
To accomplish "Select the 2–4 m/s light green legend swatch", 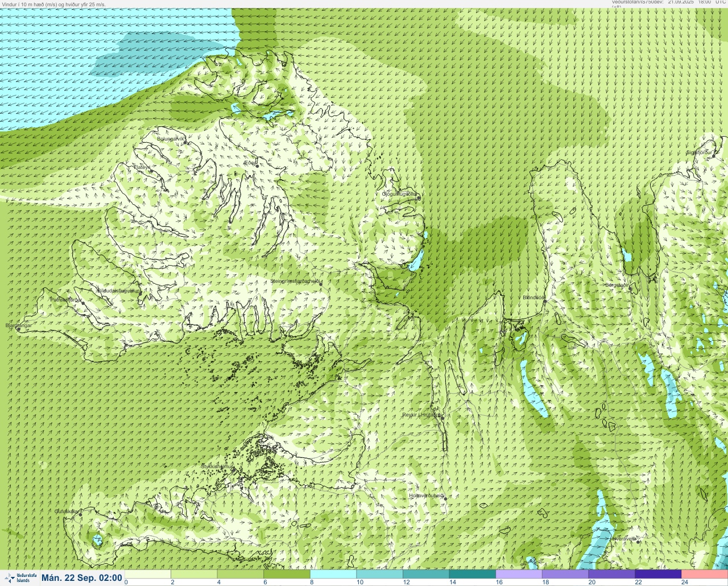I will [195, 574].
